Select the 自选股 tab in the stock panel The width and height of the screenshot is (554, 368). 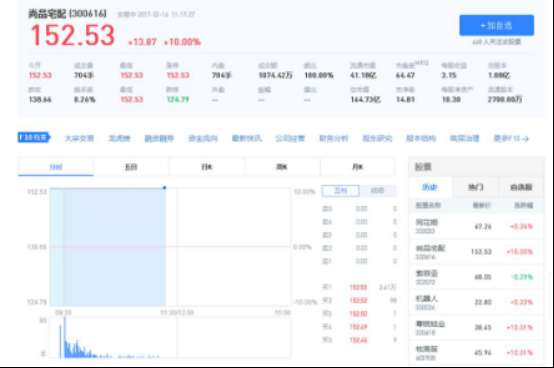point(521,187)
